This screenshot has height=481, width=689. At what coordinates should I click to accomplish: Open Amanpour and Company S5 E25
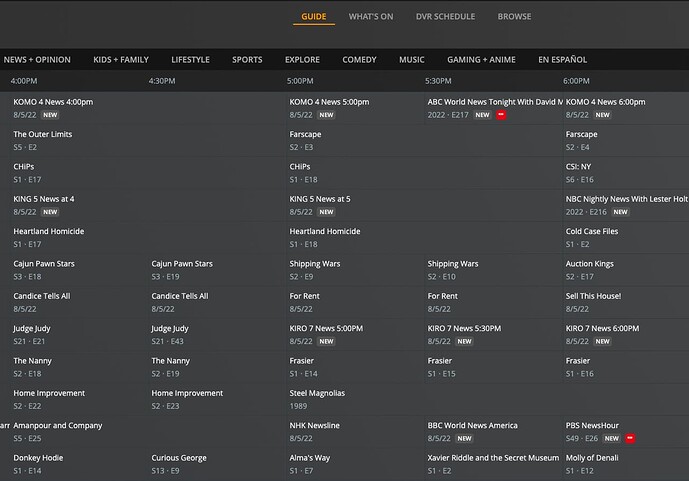coord(148,432)
